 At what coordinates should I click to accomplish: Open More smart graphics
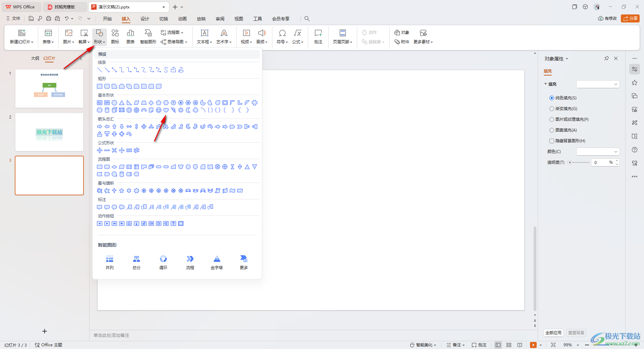click(244, 262)
